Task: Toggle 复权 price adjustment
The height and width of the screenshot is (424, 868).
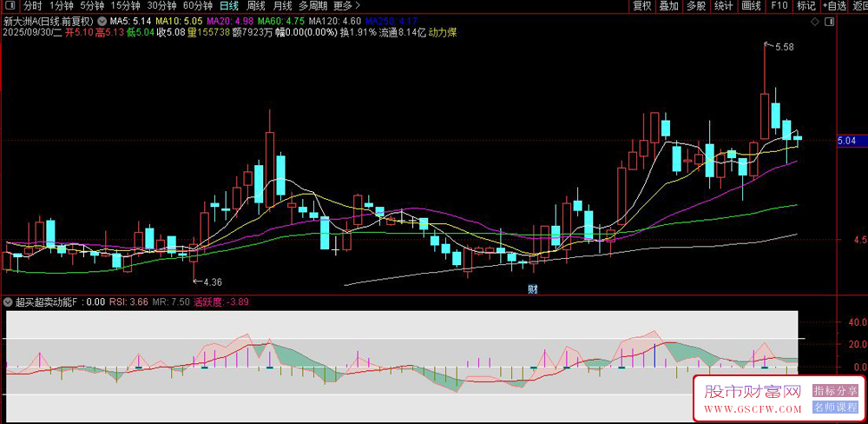Action: (x=641, y=6)
